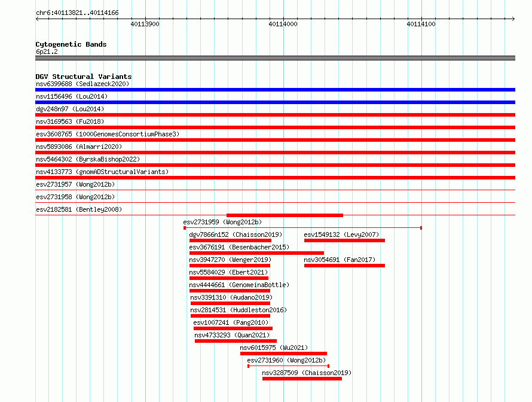532x402 pixels.
Task: Click the nsv5893086 (Almarri2020) label
Action: 79,147
